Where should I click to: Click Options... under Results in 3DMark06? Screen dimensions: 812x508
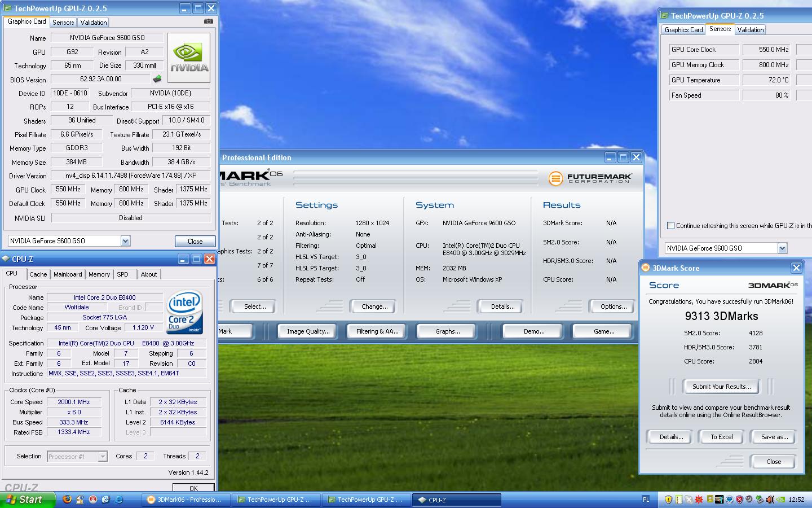pos(614,306)
